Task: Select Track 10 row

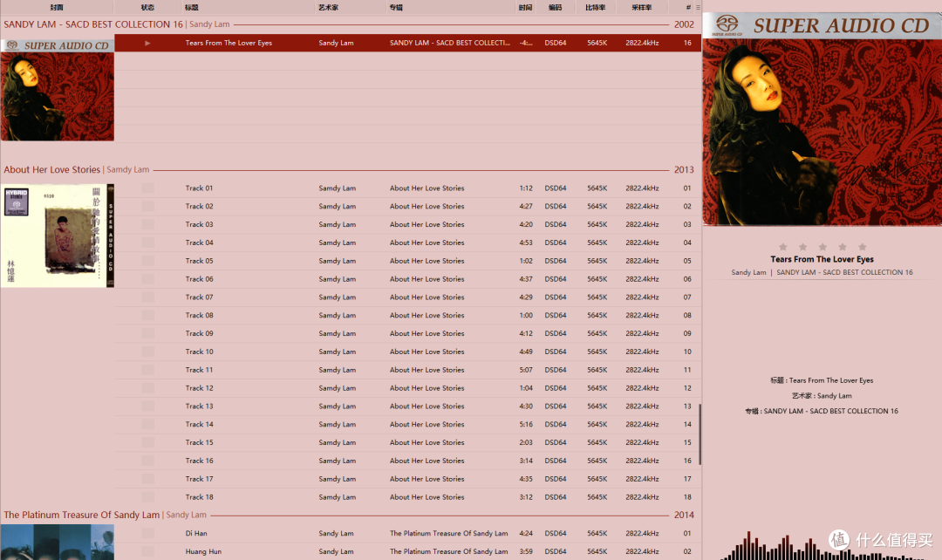Action: [407, 352]
